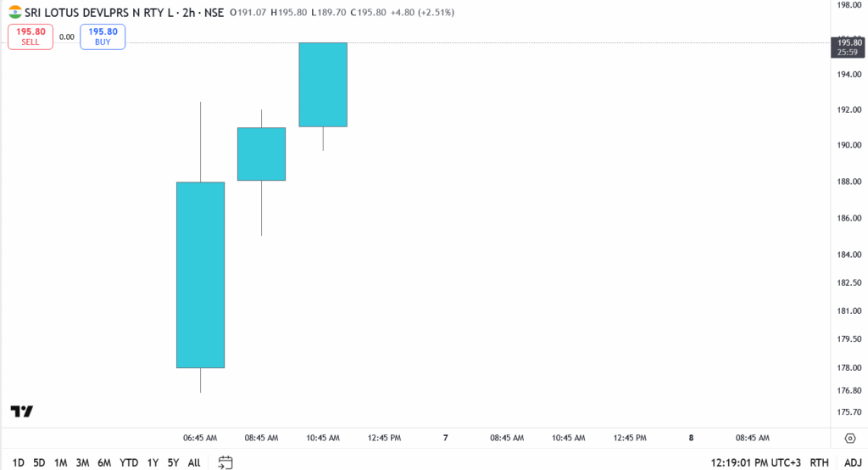
Task: Click the 10:45 AM candle body
Action: [x=323, y=84]
